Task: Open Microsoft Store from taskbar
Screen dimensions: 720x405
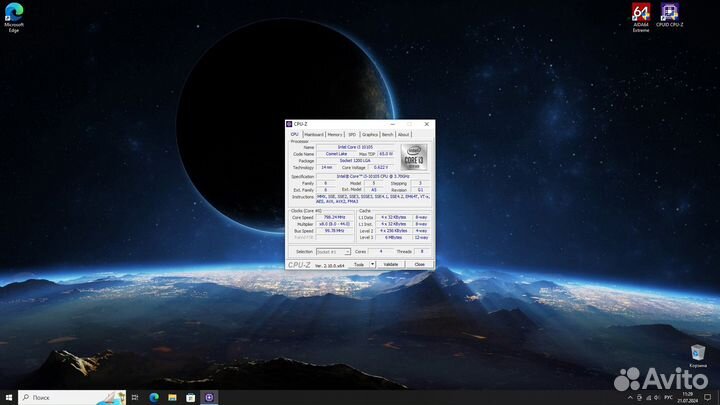Action: coord(191,398)
